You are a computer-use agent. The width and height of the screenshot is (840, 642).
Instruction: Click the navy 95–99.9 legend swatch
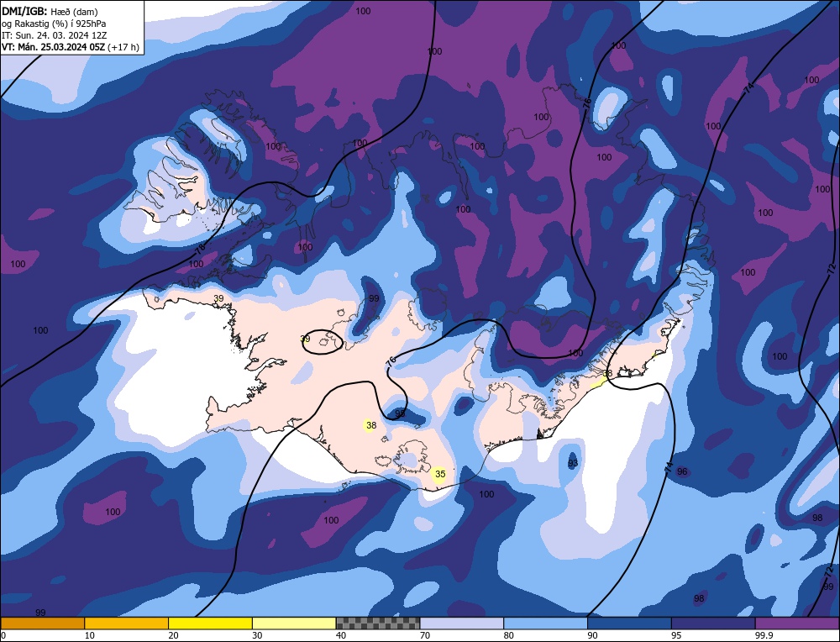click(x=713, y=623)
